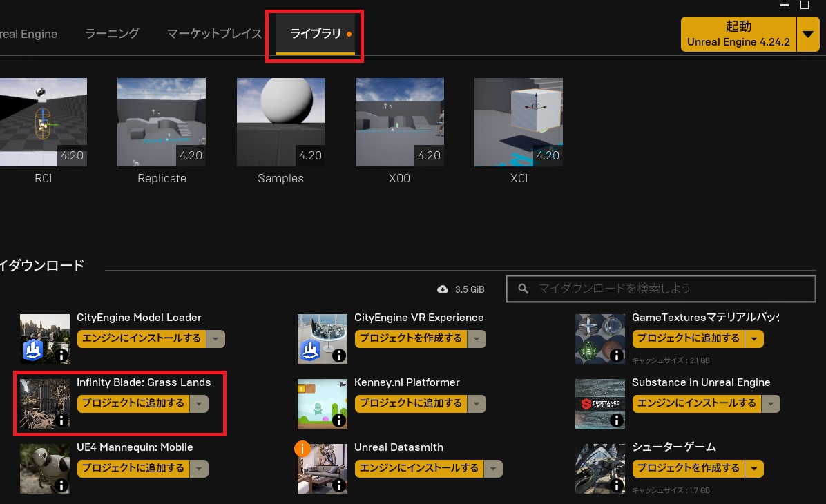The image size is (826, 504).
Task: Click the シューターゲーム thumbnail
Action: pos(600,468)
